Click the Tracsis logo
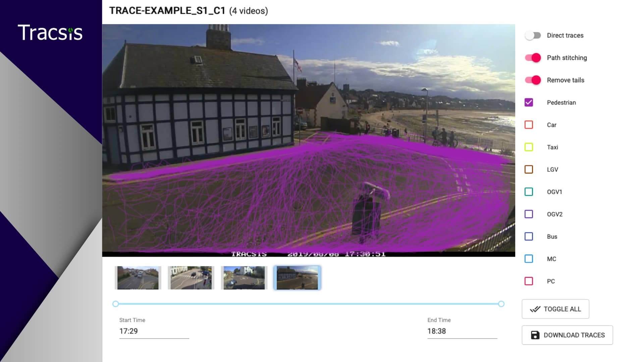The image size is (644, 362). click(x=50, y=33)
